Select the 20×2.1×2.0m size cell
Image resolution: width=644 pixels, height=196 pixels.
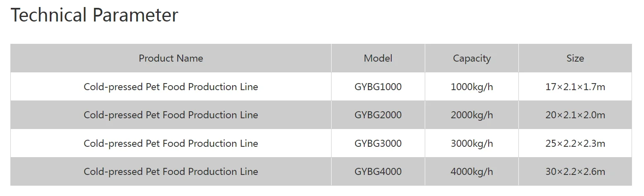[x=575, y=115]
